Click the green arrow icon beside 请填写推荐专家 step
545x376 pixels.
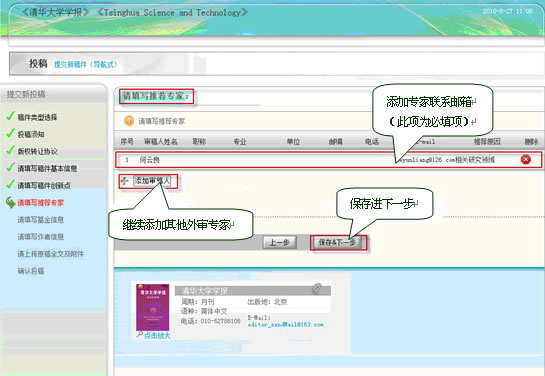pyautogui.click(x=11, y=202)
